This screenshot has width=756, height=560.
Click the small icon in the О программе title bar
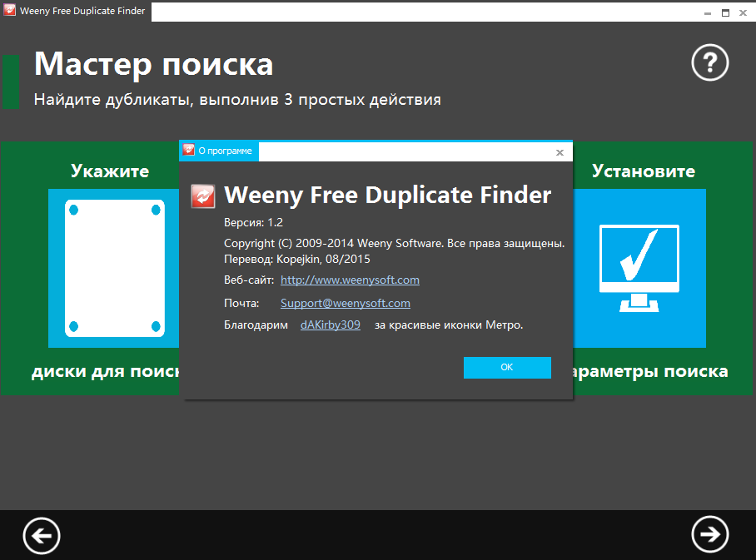tap(188, 151)
